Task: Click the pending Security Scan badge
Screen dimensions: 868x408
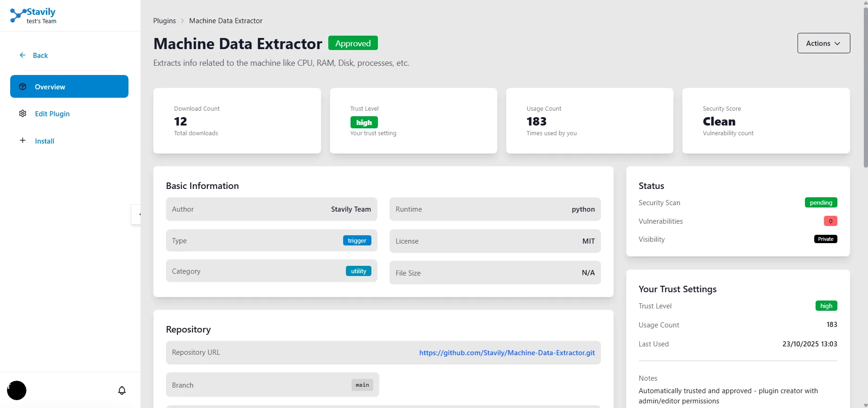Action: click(820, 203)
